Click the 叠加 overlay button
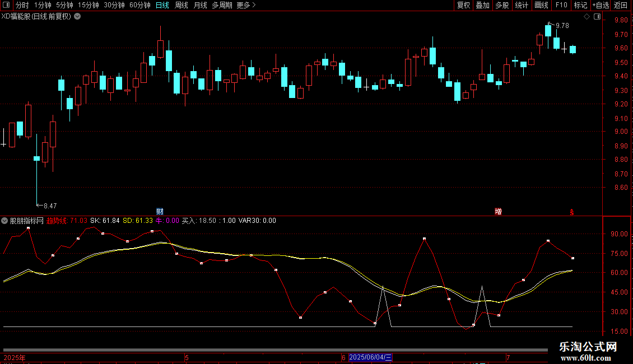Screen dimensions: 633x364 (x=482, y=5)
